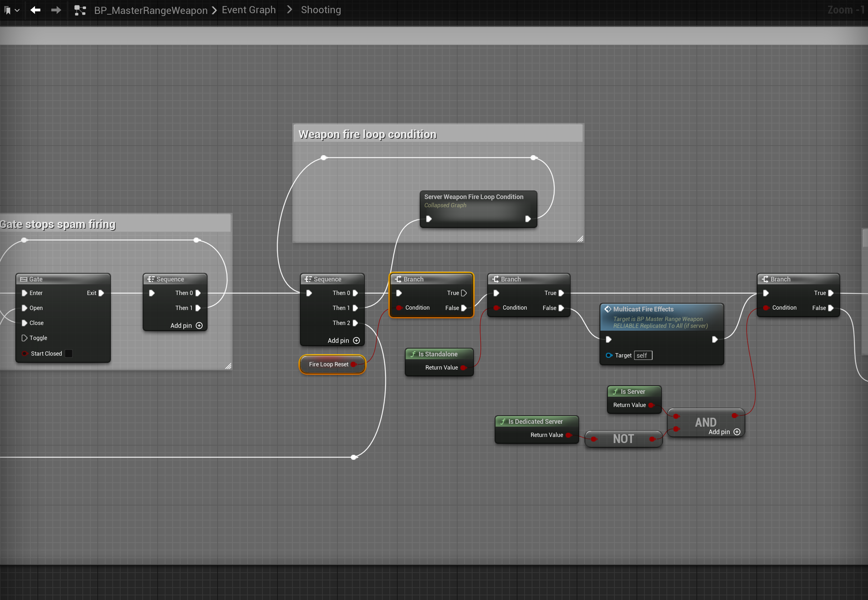The height and width of the screenshot is (600, 868).
Task: Click Add pin plus on AND node
Action: [737, 432]
